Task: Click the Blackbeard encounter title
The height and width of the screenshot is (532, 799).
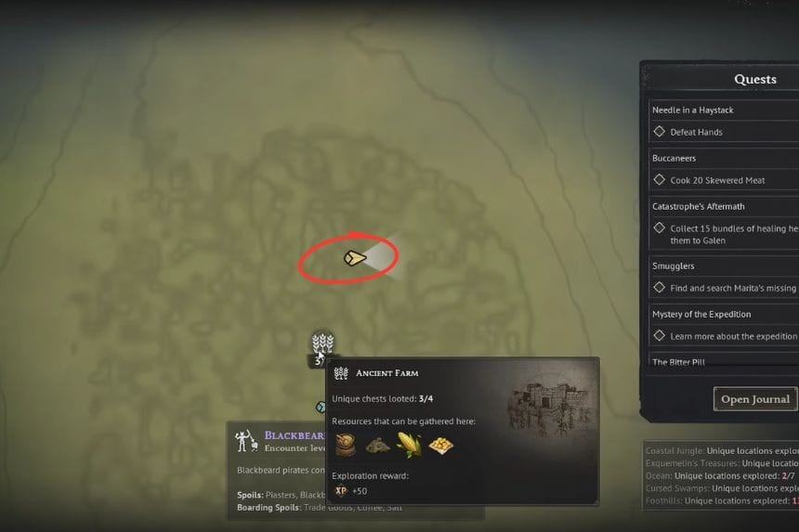Action: [x=295, y=435]
